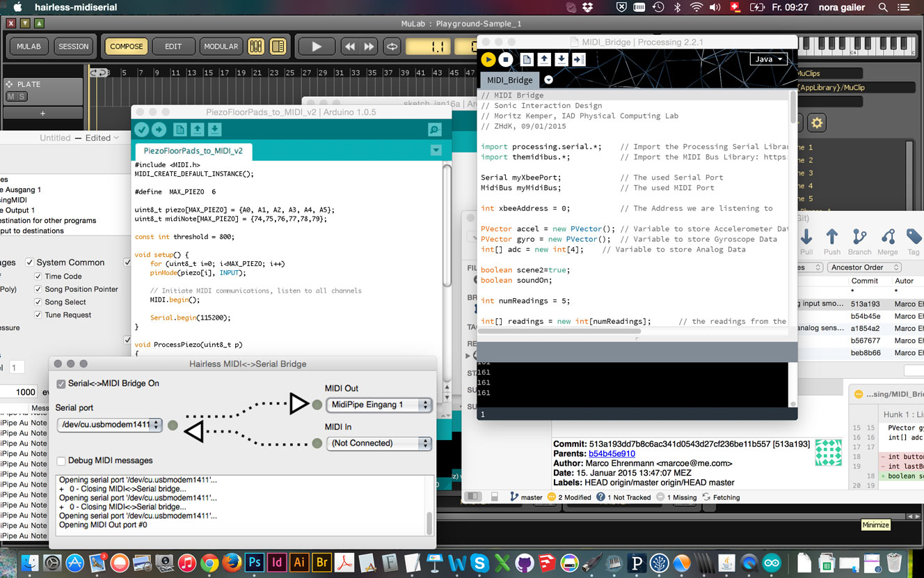Open Untitled document title dropdown arrow
The width and height of the screenshot is (924, 578).
coord(117,138)
